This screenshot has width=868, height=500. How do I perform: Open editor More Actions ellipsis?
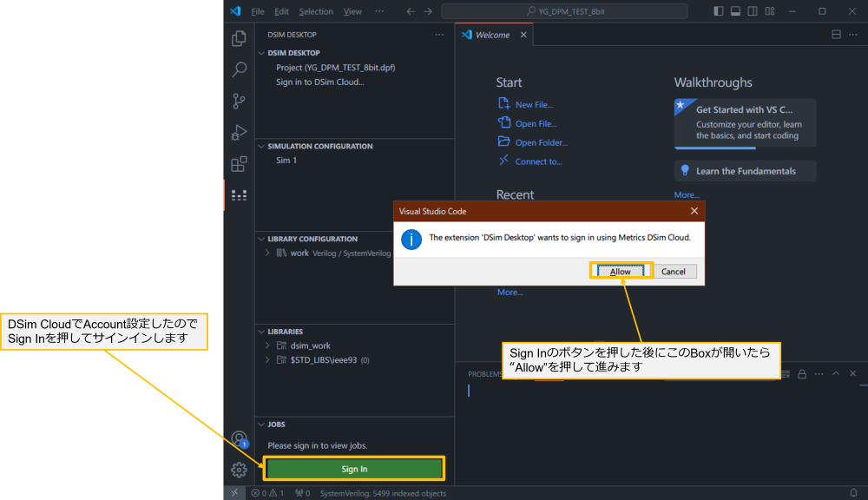point(853,35)
